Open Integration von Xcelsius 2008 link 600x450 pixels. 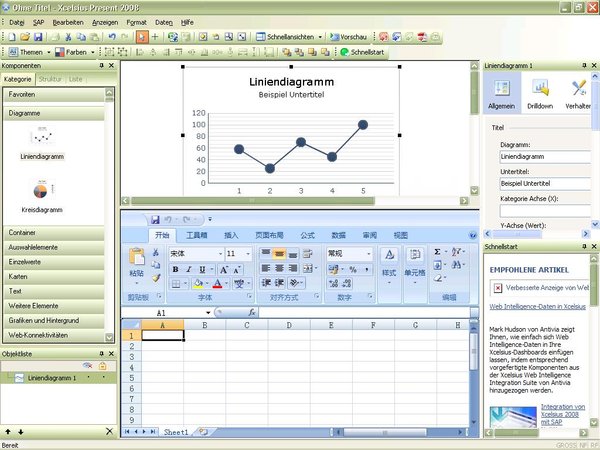click(x=562, y=414)
